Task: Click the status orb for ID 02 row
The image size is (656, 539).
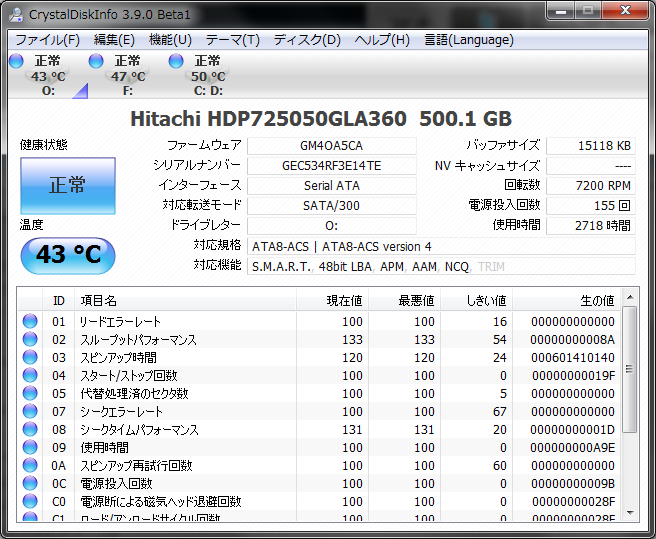Action: 30,339
